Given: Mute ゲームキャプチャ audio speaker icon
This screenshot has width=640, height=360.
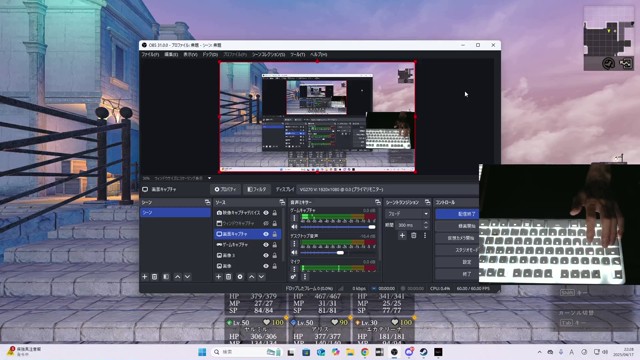Looking at the screenshot, I should [x=294, y=227].
